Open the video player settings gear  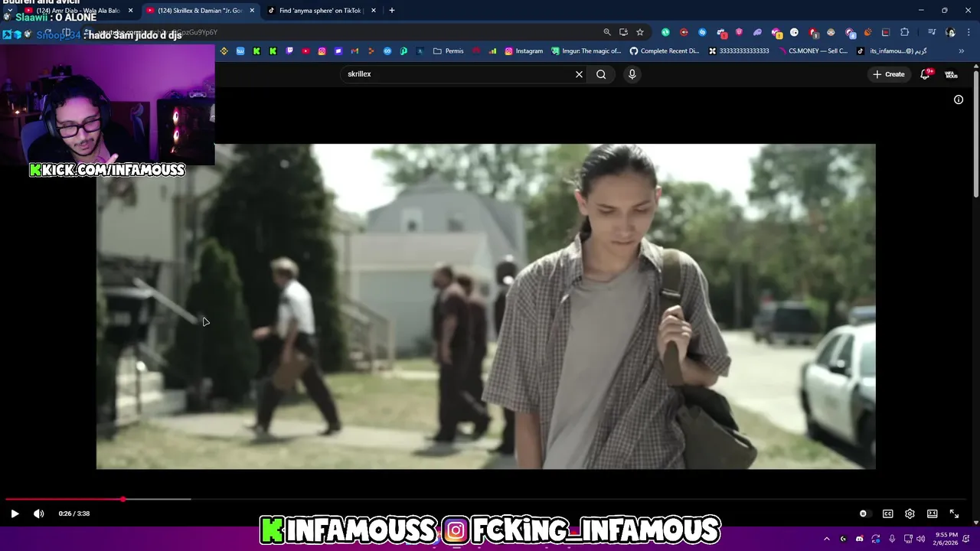point(910,514)
